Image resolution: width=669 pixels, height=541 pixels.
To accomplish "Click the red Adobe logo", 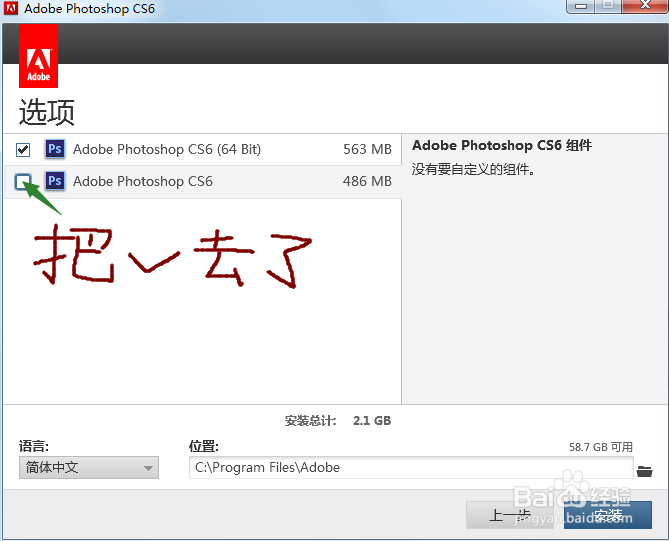I will tap(38, 56).
